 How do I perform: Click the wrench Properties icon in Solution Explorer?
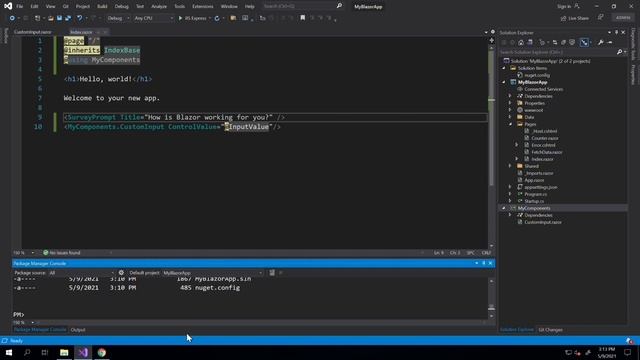click(601, 42)
